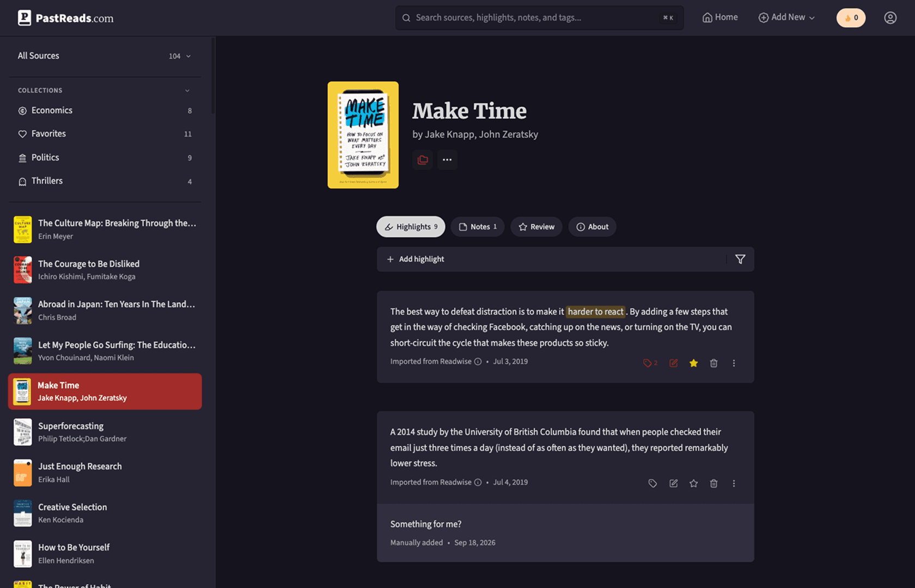Collapse the Collections section chevron
The height and width of the screenshot is (588, 915).
coord(187,90)
